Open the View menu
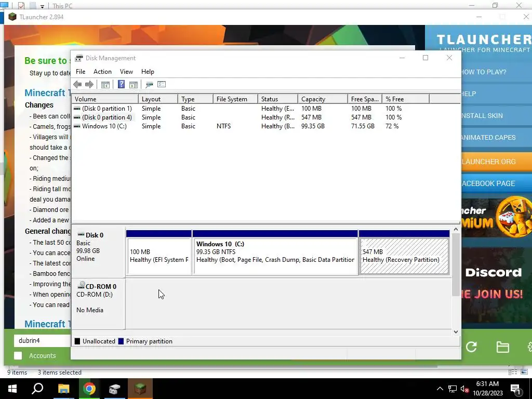The width and height of the screenshot is (532, 399). point(126,72)
